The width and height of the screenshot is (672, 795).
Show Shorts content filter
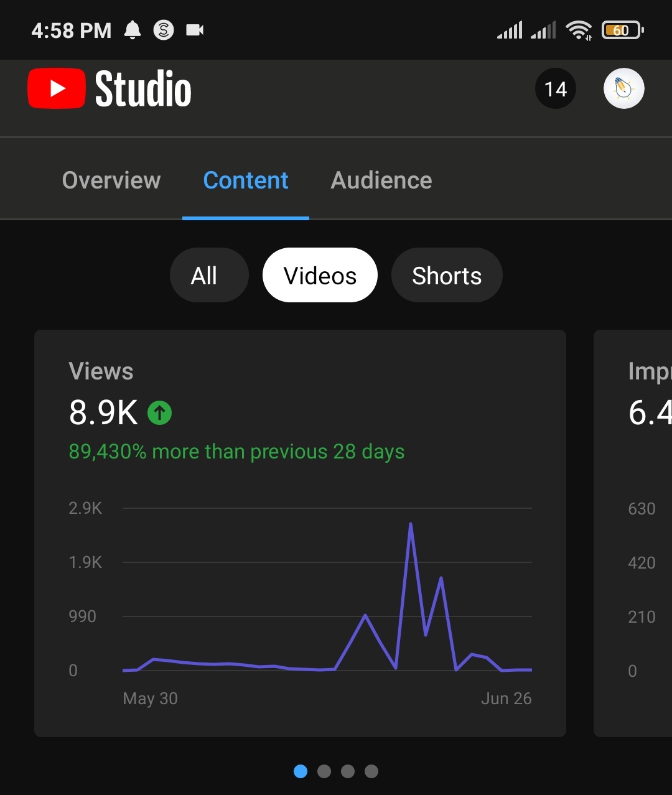[x=447, y=275]
